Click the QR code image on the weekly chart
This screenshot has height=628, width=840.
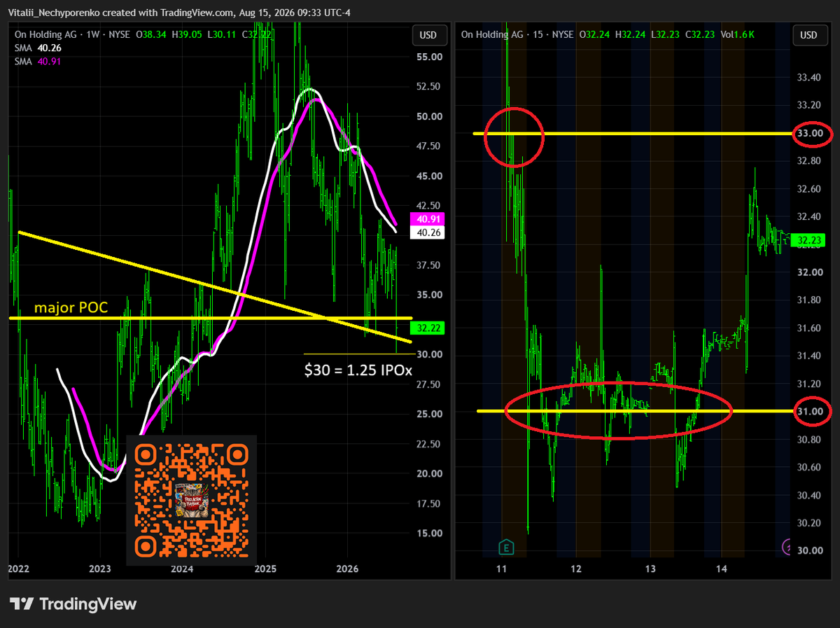tap(192, 500)
